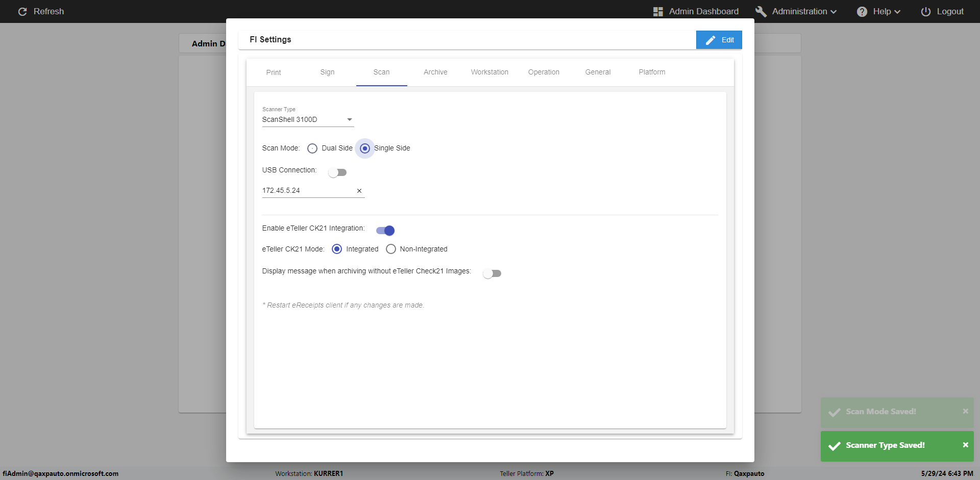Click the Refresh text link

coord(49,11)
